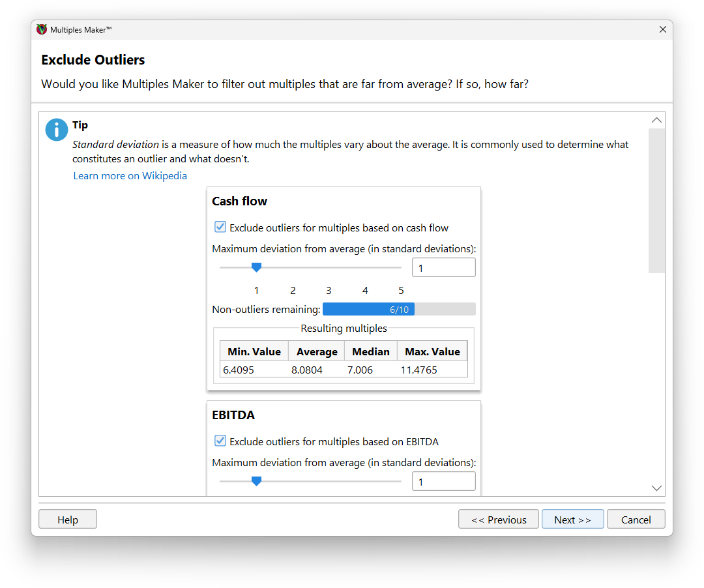Click the Multiples Maker logo icon

point(41,29)
